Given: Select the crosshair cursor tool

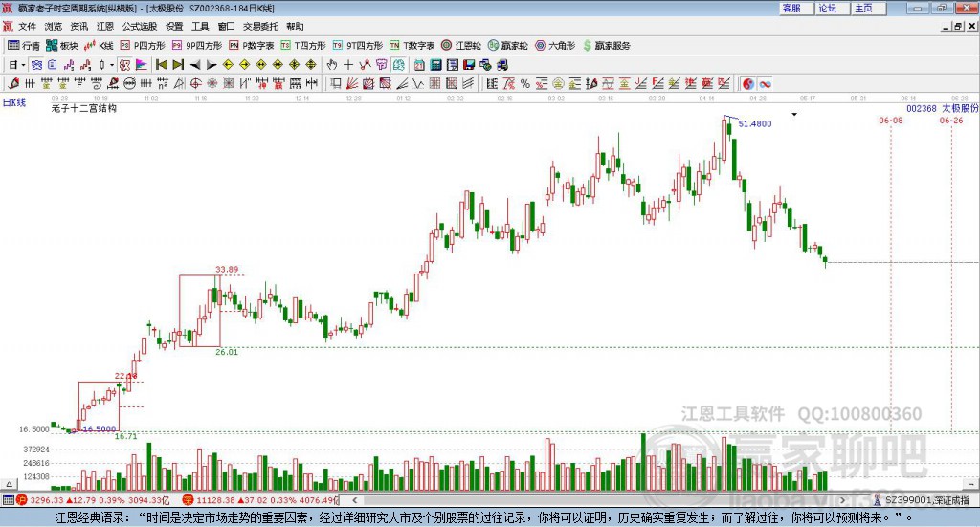Looking at the screenshot, I should pos(348,65).
